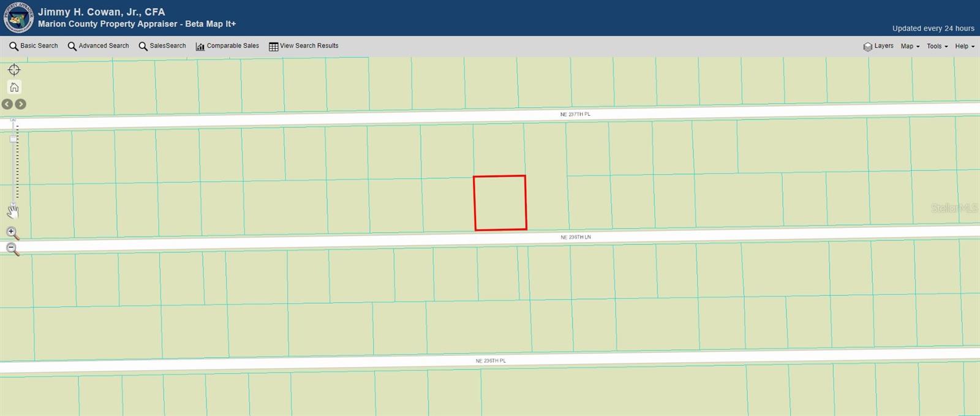Viewport: 980px width, 416px height.
Task: Click the zoom in magnifier icon
Action: (12, 233)
